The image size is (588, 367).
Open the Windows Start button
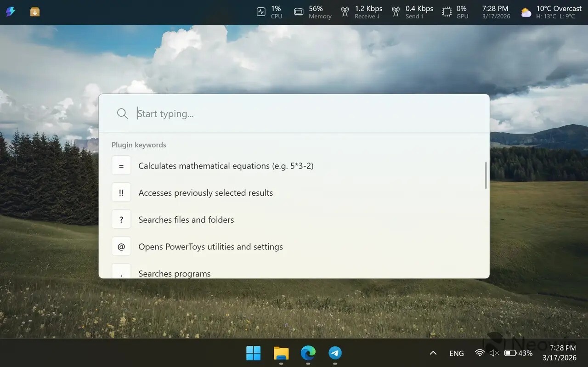[x=253, y=353]
